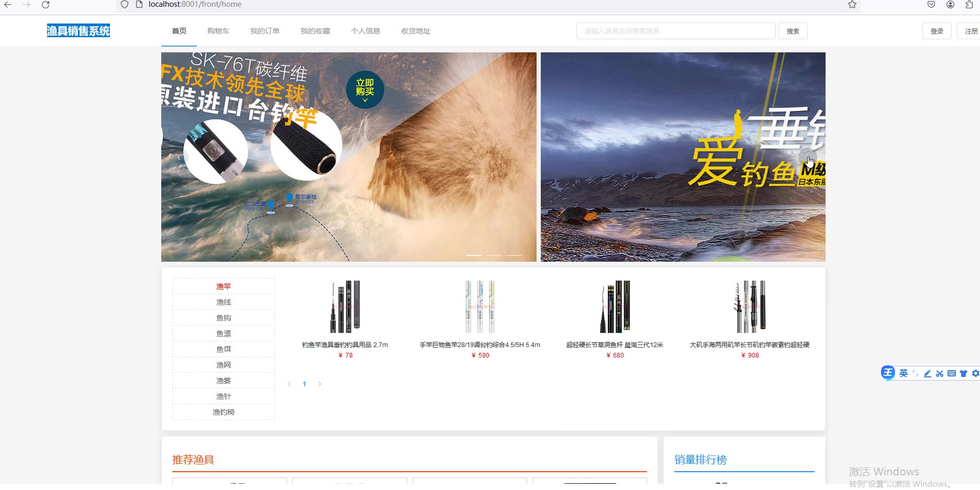980x490 pixels.
Task: Click the IME toolbar keyboard icon
Action: click(952, 373)
